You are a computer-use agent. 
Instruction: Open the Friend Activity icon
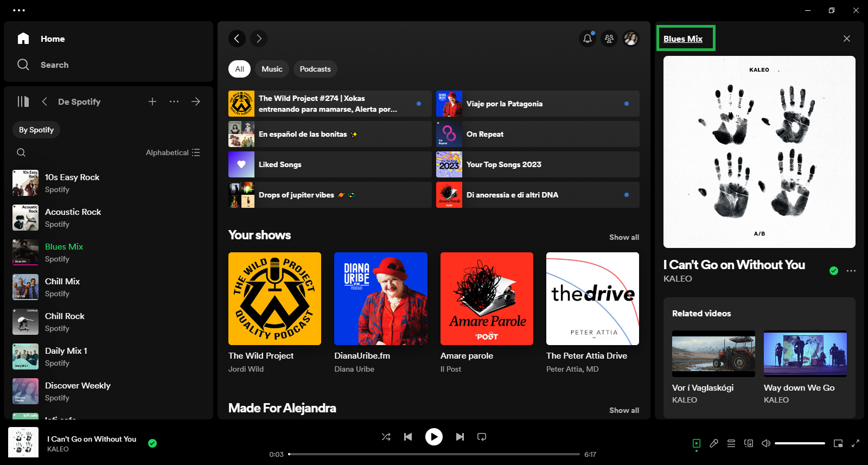point(609,39)
